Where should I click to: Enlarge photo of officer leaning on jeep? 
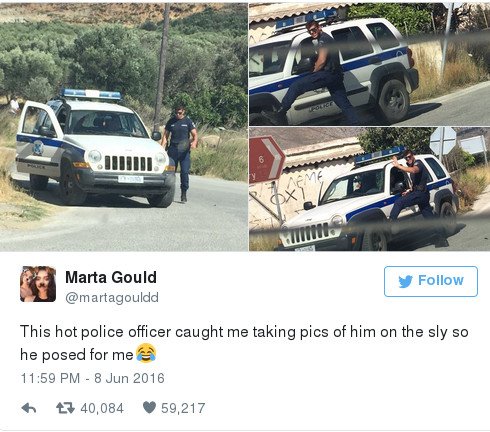pyautogui.click(x=369, y=64)
